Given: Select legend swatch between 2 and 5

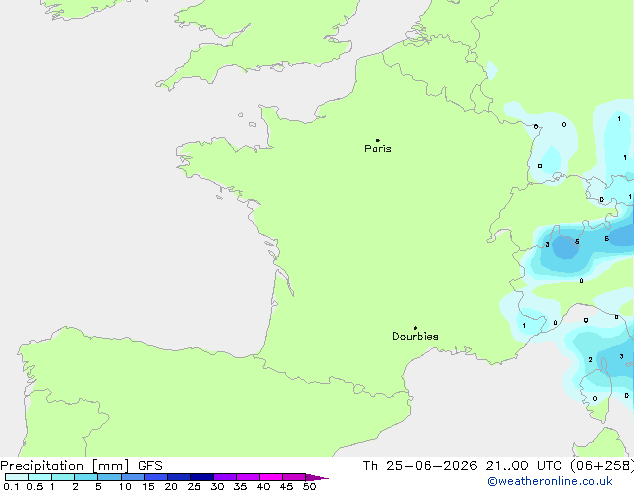Looking at the screenshot, I should tap(86, 477).
